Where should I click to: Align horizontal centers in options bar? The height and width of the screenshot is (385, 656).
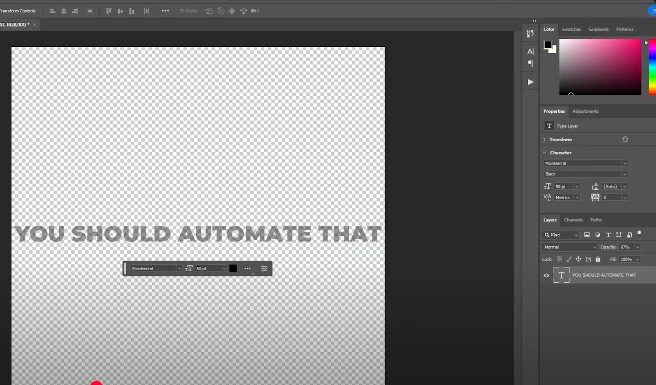(64, 11)
